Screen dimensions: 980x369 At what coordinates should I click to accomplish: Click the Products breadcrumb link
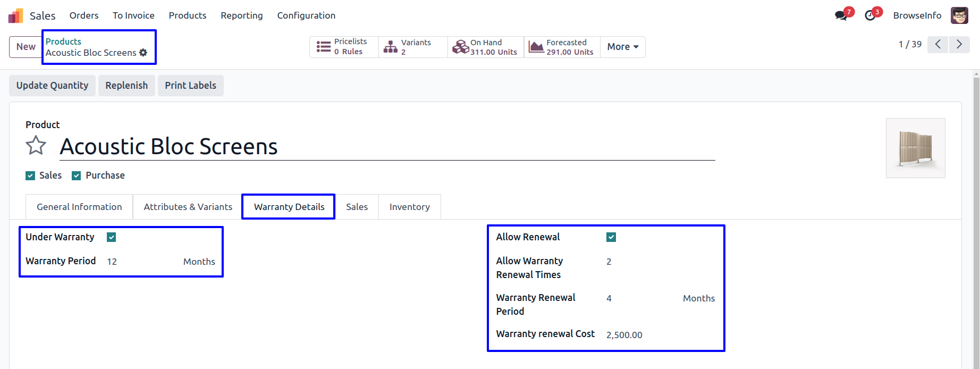(x=63, y=41)
